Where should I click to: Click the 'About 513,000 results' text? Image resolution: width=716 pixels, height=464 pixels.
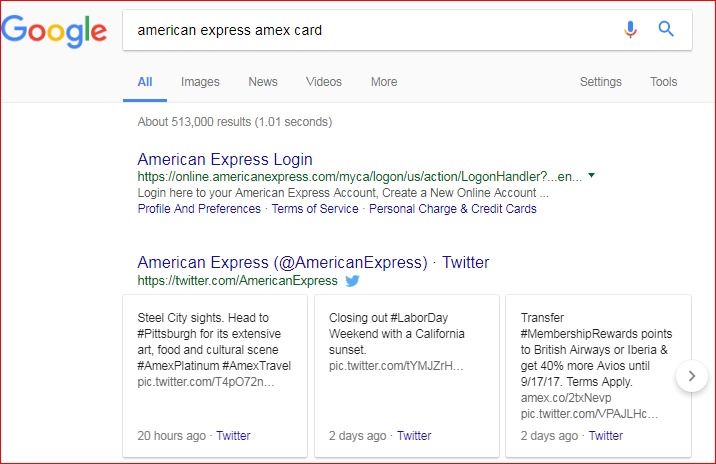pyautogui.click(x=235, y=122)
